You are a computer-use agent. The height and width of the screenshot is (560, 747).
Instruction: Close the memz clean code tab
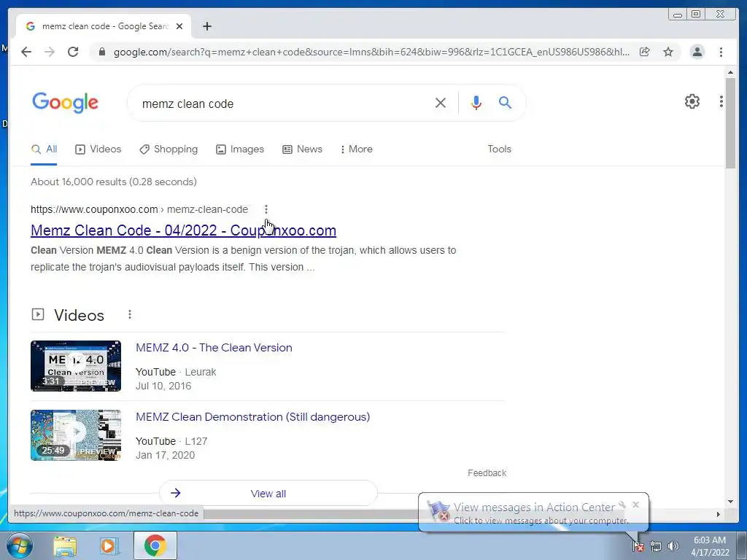point(179,27)
